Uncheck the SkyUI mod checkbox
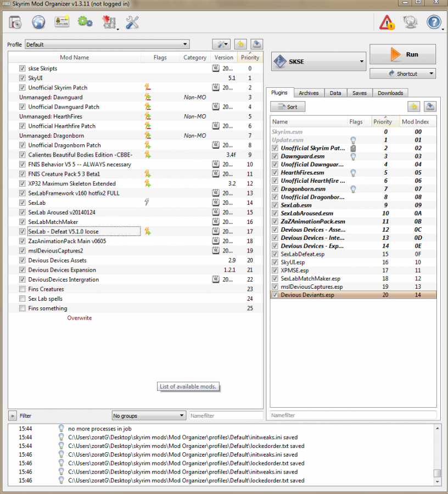This screenshot has width=448, height=494. pos(22,78)
